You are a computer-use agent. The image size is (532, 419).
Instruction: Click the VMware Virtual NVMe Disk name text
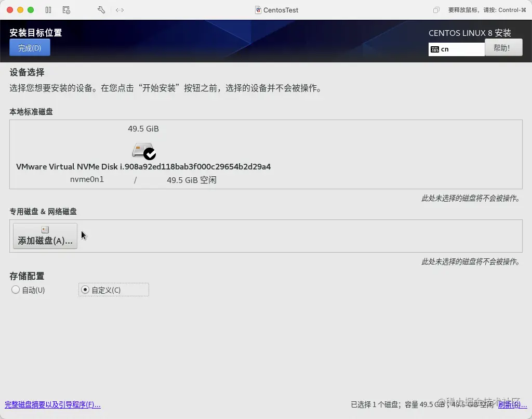coord(143,167)
